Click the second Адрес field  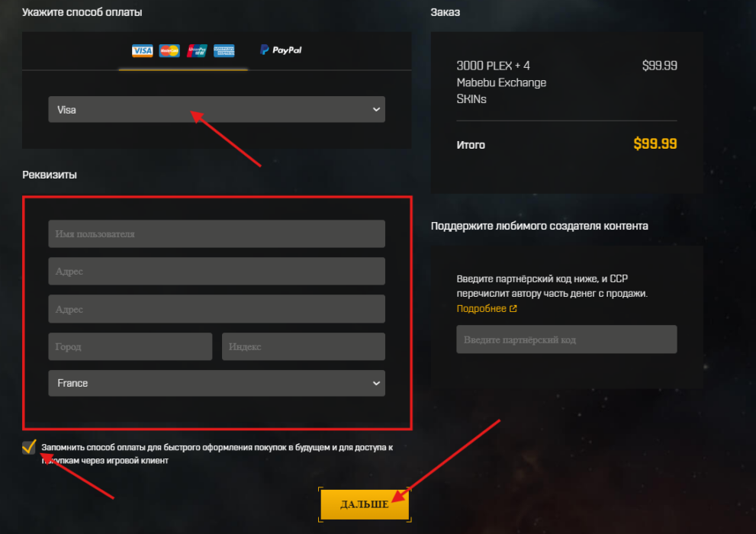pyautogui.click(x=217, y=309)
